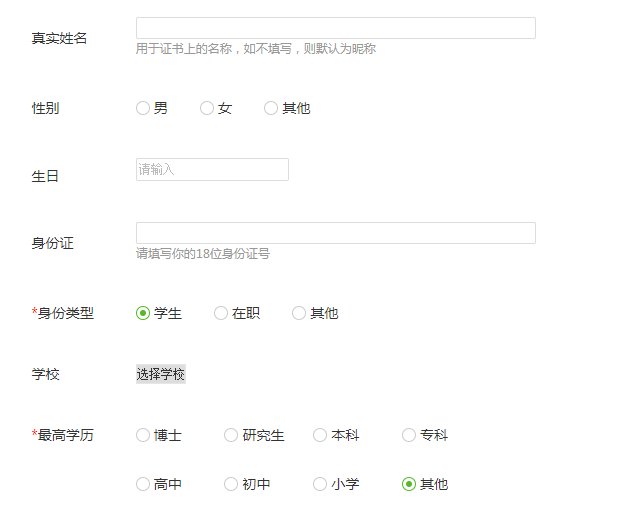Focus the 身份证 number input field
Image resolution: width=639 pixels, height=525 pixels.
(x=335, y=233)
